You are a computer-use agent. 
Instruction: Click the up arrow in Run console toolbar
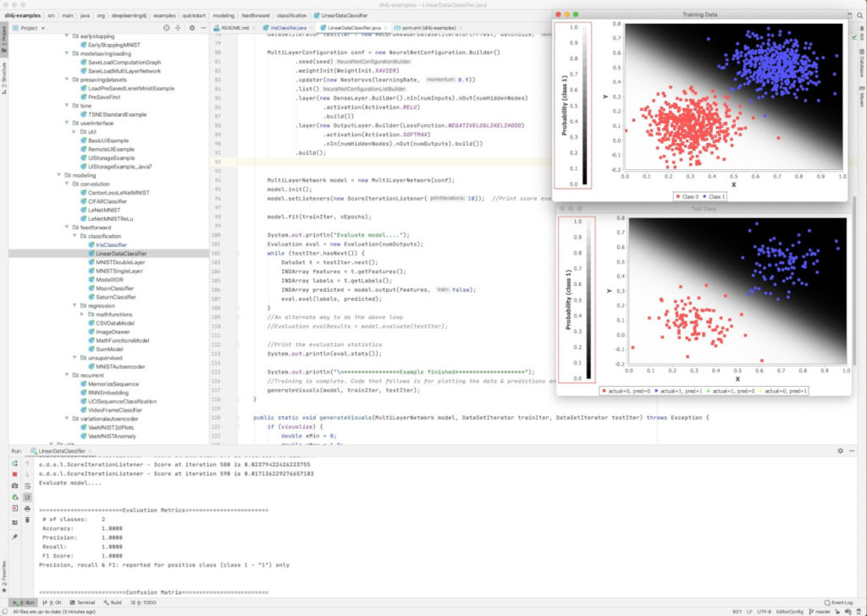pos(27,464)
